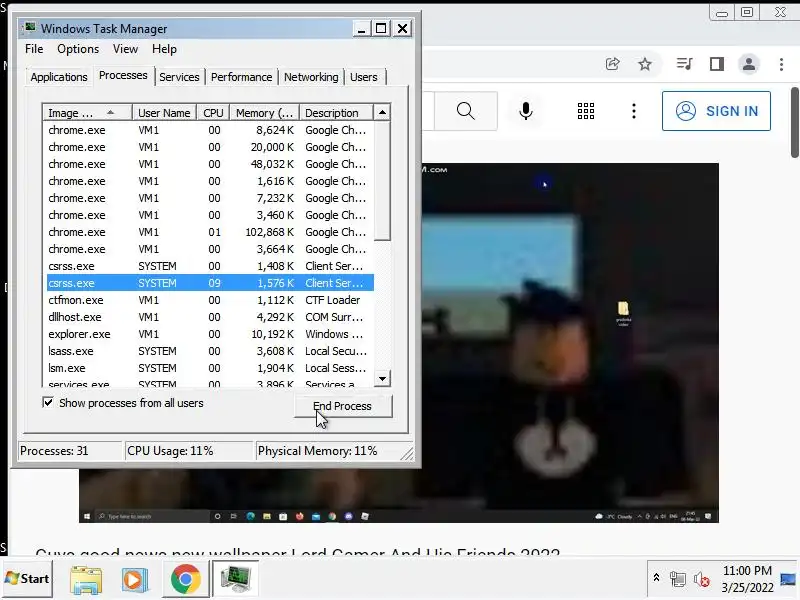Switch to the Applications tab

(x=59, y=77)
